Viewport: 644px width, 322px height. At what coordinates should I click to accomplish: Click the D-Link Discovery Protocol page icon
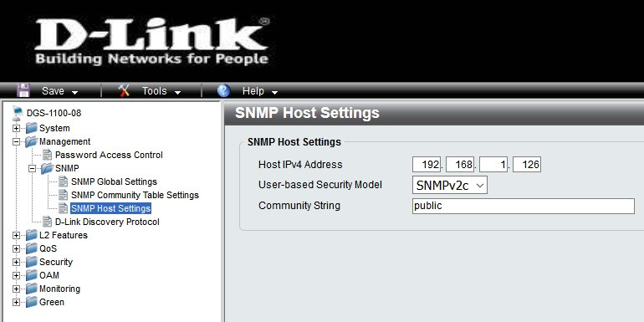48,222
